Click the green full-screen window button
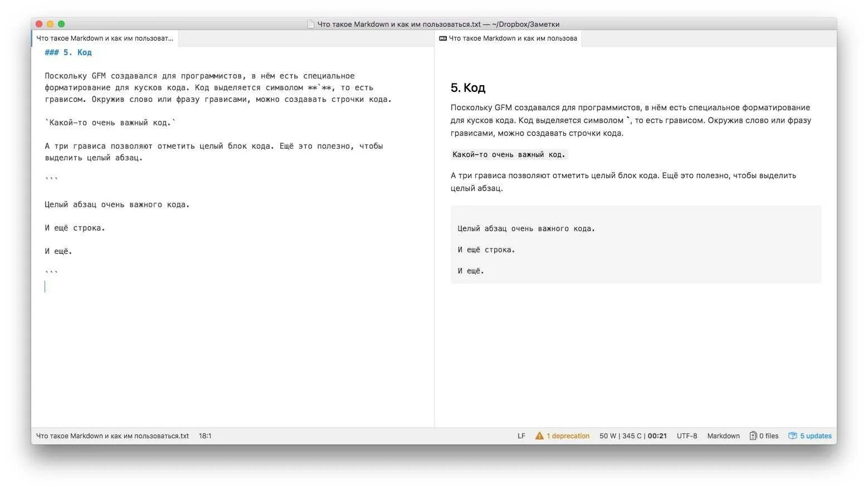The width and height of the screenshot is (868, 489). 61,24
